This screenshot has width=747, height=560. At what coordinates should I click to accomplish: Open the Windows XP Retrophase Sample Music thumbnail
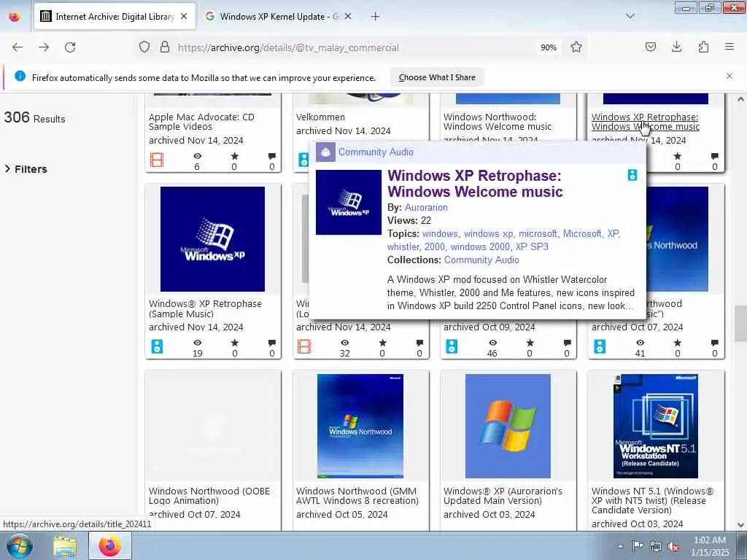click(212, 238)
